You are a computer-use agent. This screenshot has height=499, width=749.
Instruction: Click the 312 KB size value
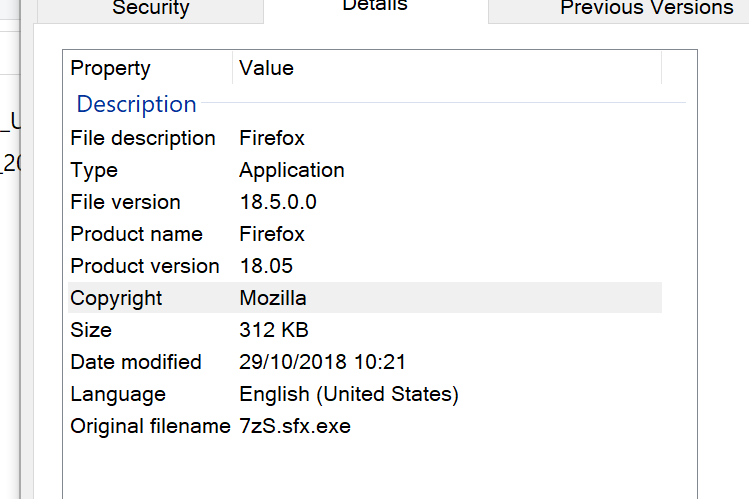tap(274, 330)
